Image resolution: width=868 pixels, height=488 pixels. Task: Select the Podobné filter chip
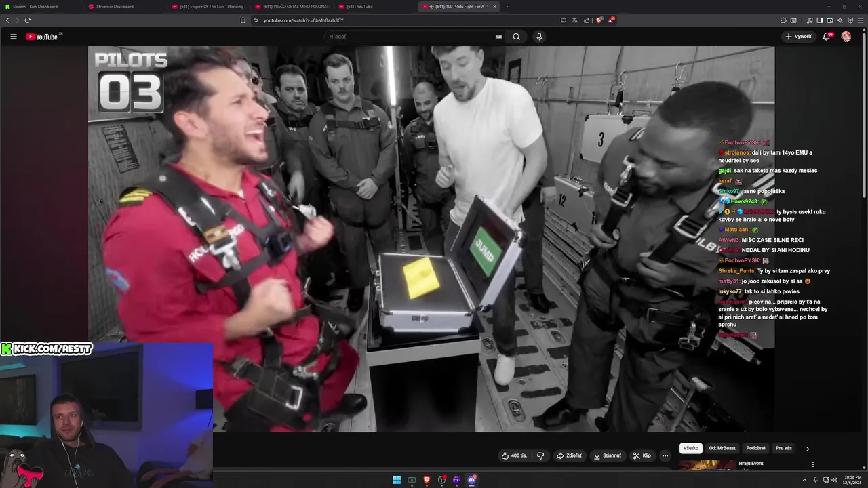tap(755, 448)
